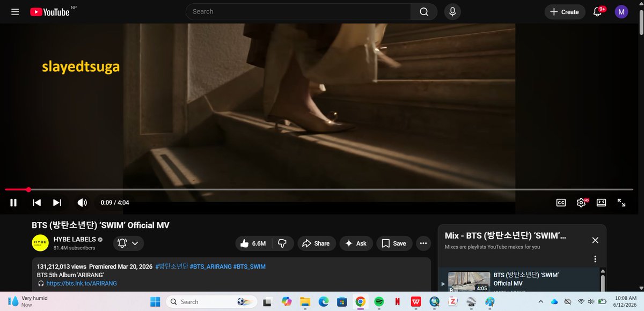
Task: Mute the video volume
Action: [x=82, y=202]
